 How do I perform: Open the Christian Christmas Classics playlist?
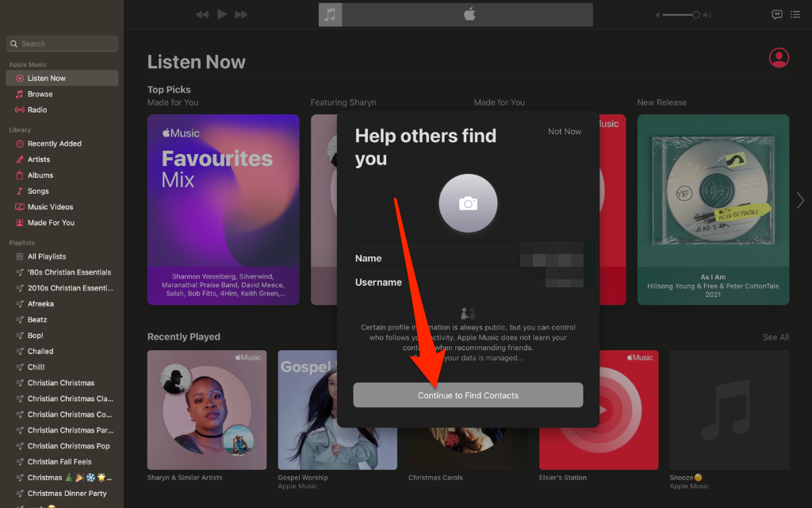(x=62, y=398)
